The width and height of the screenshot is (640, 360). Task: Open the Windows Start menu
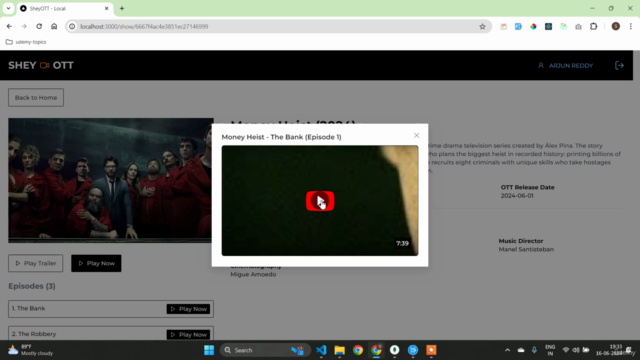(209, 350)
